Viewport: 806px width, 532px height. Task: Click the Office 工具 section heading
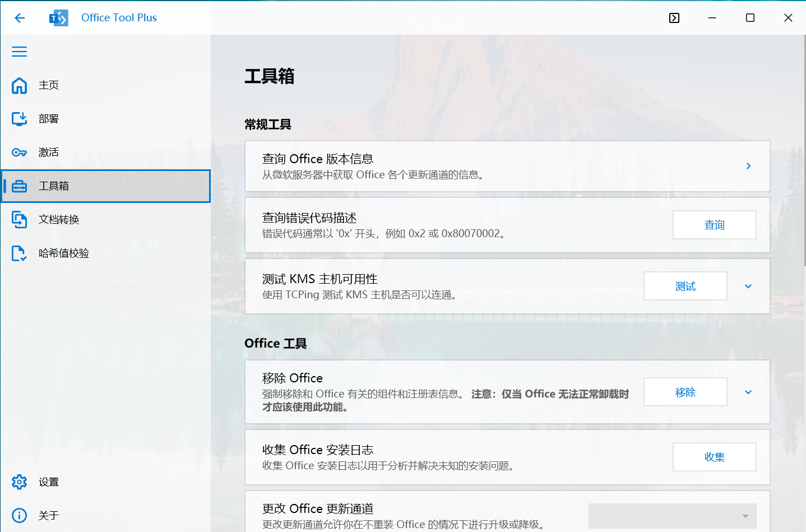(276, 344)
